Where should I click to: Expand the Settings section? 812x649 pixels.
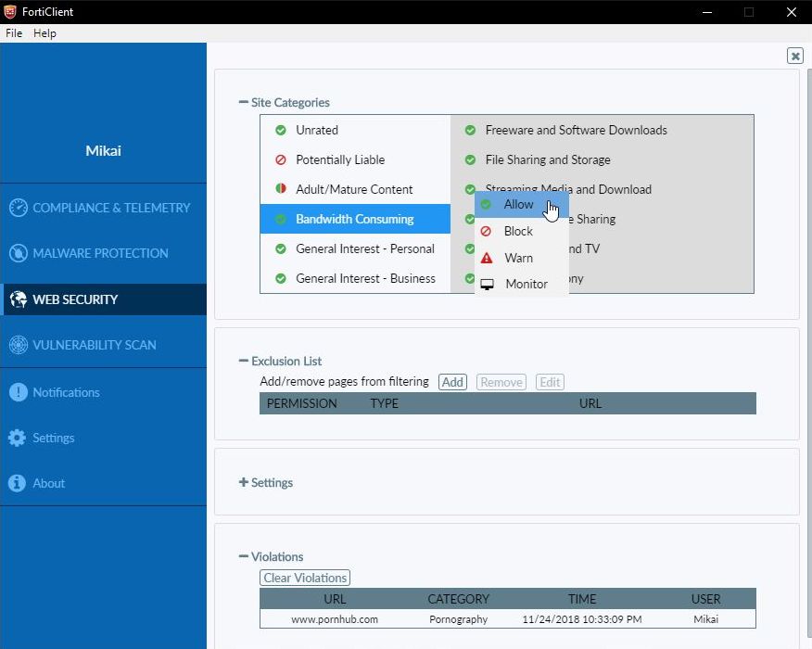point(244,483)
